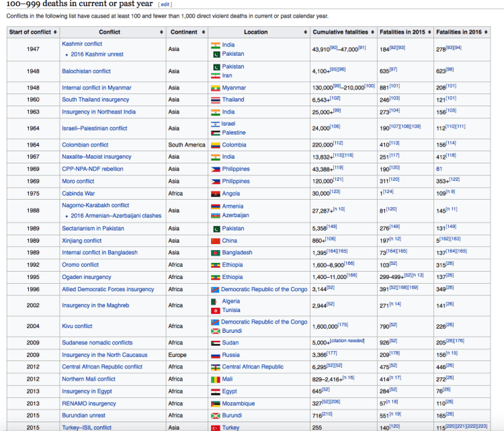Viewport: 504px width, 431px height.
Task: Click the Turkey flag icon
Action: (x=216, y=428)
